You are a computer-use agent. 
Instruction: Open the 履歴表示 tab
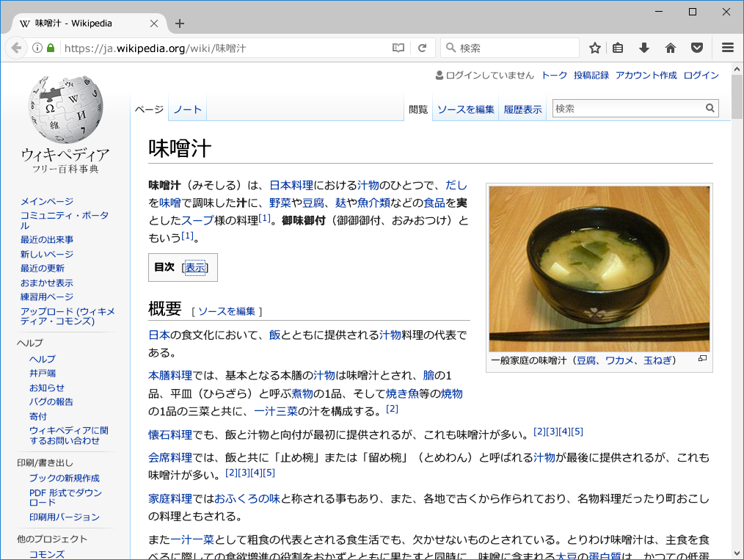(522, 109)
